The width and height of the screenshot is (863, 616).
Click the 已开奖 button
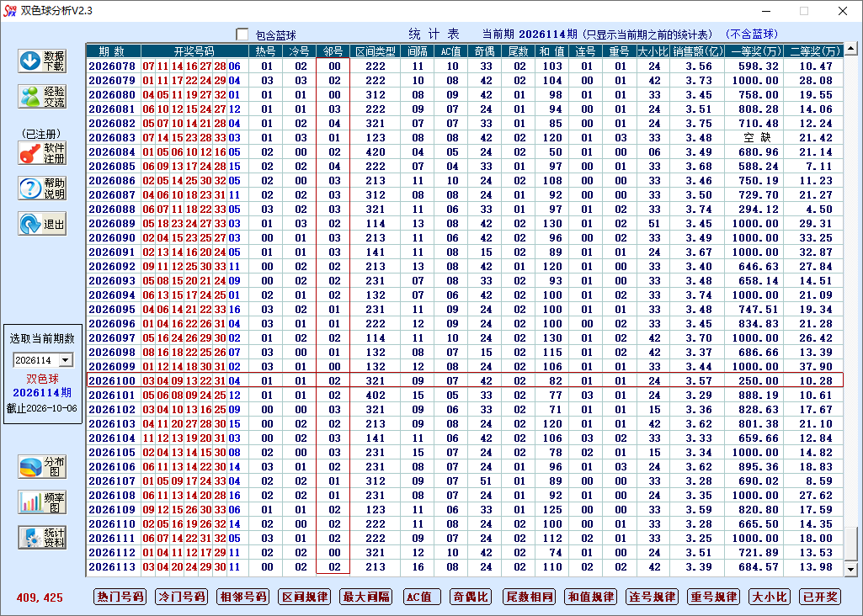[820, 597]
